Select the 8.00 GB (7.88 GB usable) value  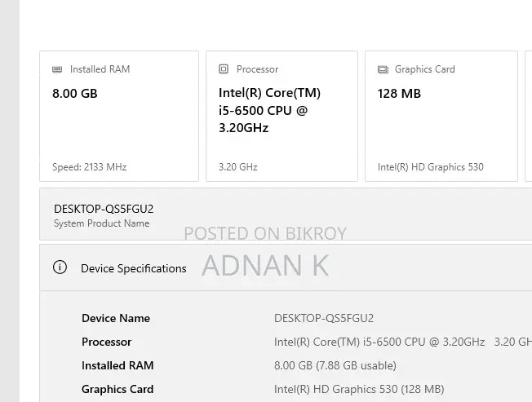[x=335, y=366]
